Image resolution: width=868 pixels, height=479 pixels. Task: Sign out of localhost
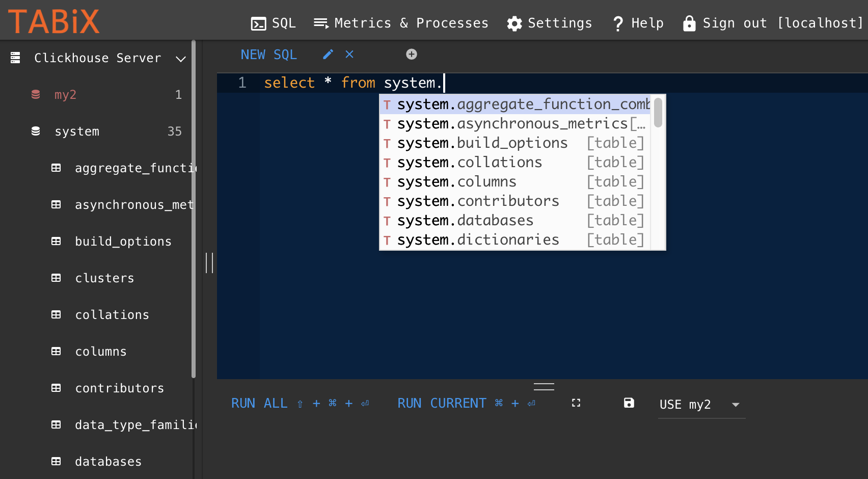[x=773, y=23]
